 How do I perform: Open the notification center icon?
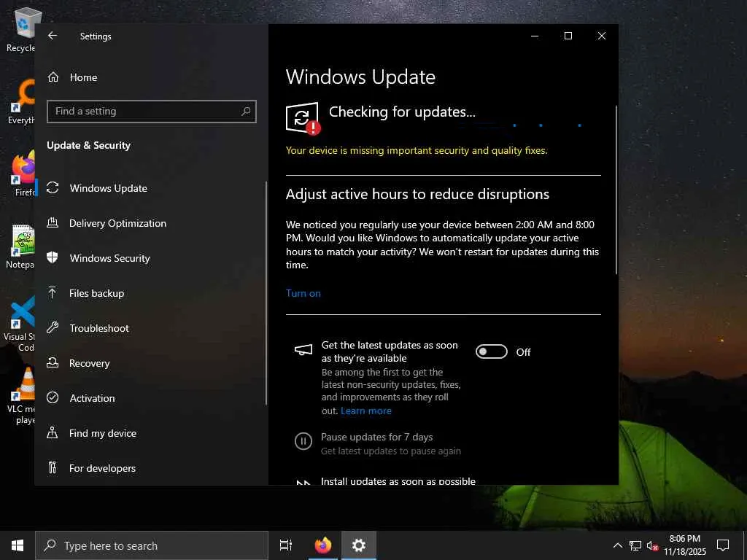point(723,545)
